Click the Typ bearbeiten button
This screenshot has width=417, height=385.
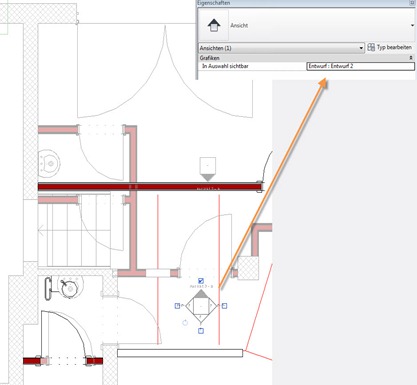390,48
